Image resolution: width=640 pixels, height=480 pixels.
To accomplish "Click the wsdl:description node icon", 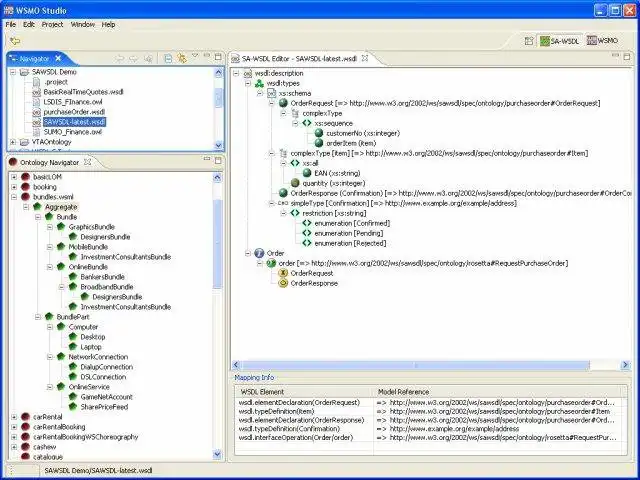I will [248, 73].
